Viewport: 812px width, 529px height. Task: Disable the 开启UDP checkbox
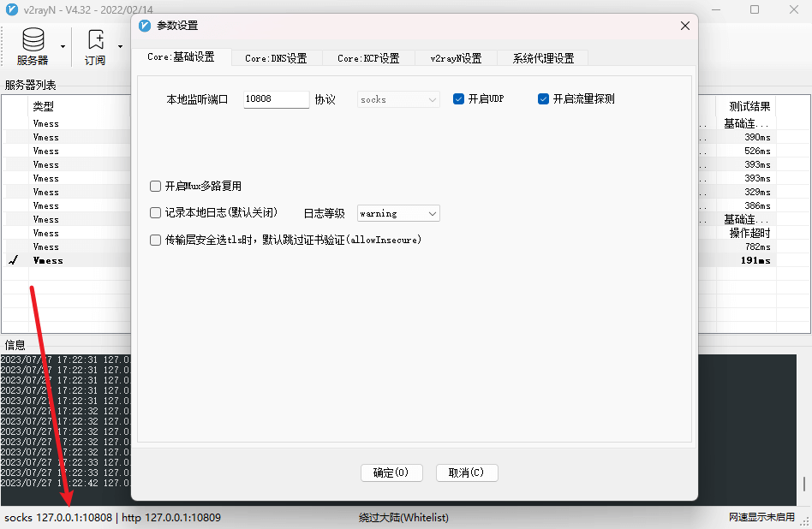[x=459, y=98]
